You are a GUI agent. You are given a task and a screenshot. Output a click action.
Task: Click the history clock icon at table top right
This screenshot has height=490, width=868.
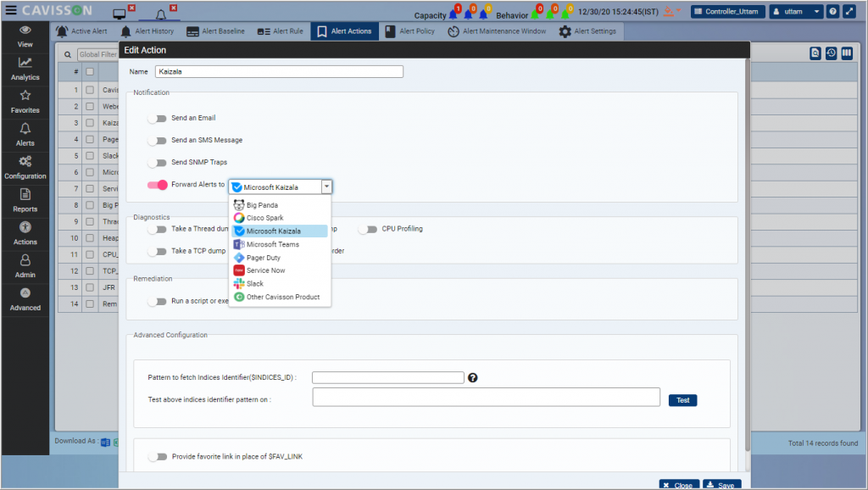coord(831,53)
